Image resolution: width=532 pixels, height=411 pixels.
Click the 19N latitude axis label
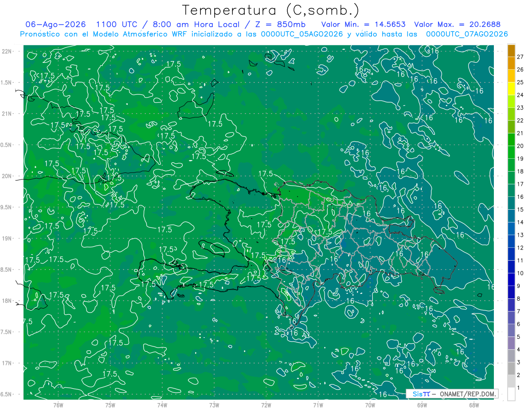click(x=7, y=238)
